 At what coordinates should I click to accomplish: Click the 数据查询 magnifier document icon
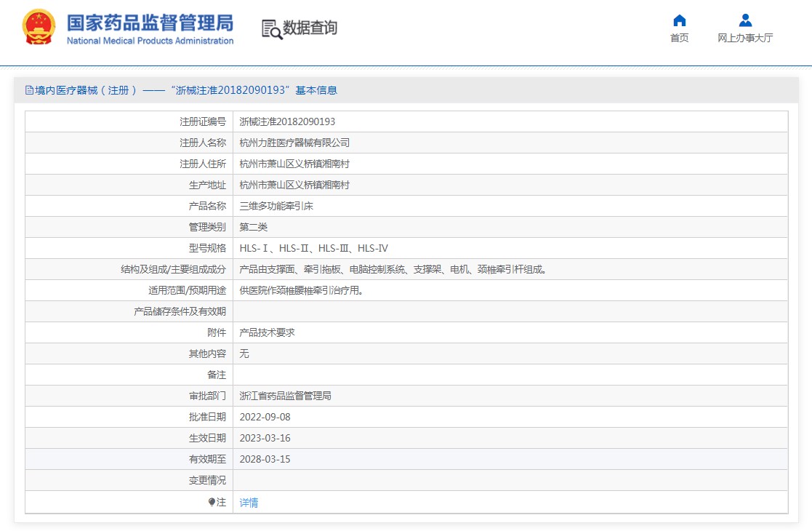(x=272, y=30)
